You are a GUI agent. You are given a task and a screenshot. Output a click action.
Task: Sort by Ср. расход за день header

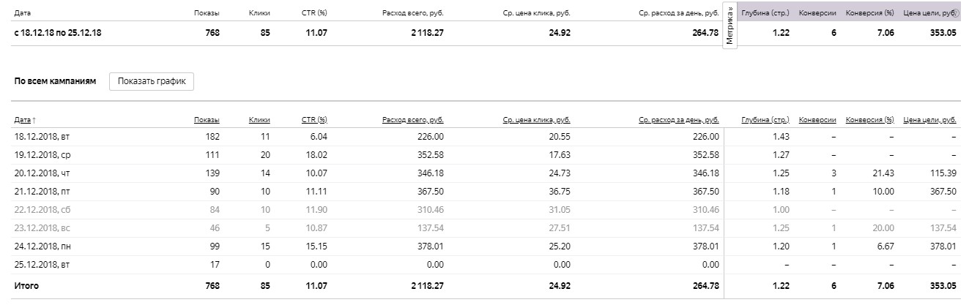(678, 119)
